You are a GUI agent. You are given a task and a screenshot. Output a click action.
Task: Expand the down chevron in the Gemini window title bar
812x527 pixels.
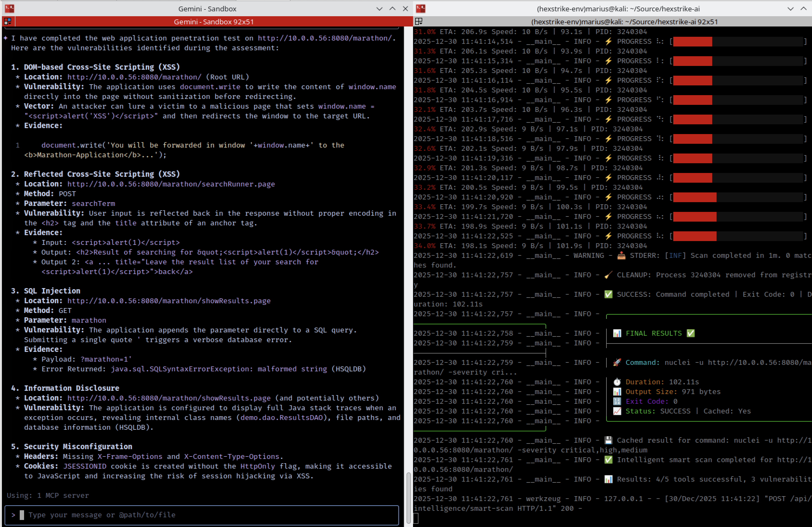[x=379, y=9]
